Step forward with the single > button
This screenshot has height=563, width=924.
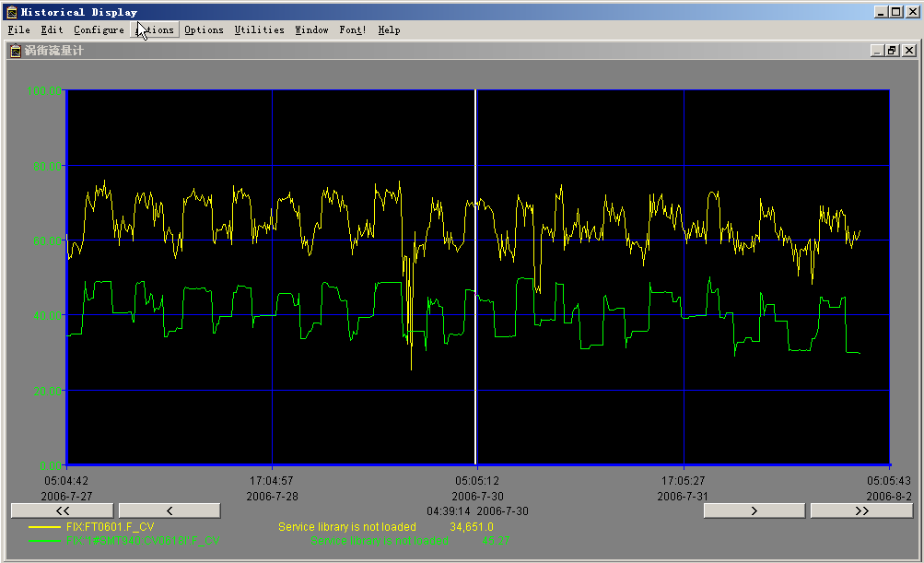point(754,510)
